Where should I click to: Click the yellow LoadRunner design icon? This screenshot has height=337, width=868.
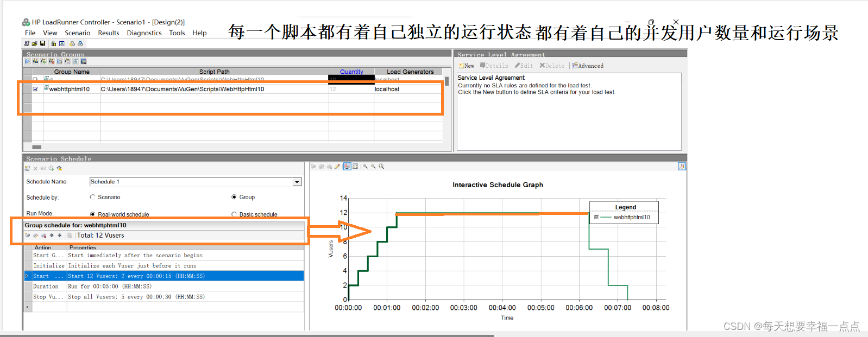72,43
